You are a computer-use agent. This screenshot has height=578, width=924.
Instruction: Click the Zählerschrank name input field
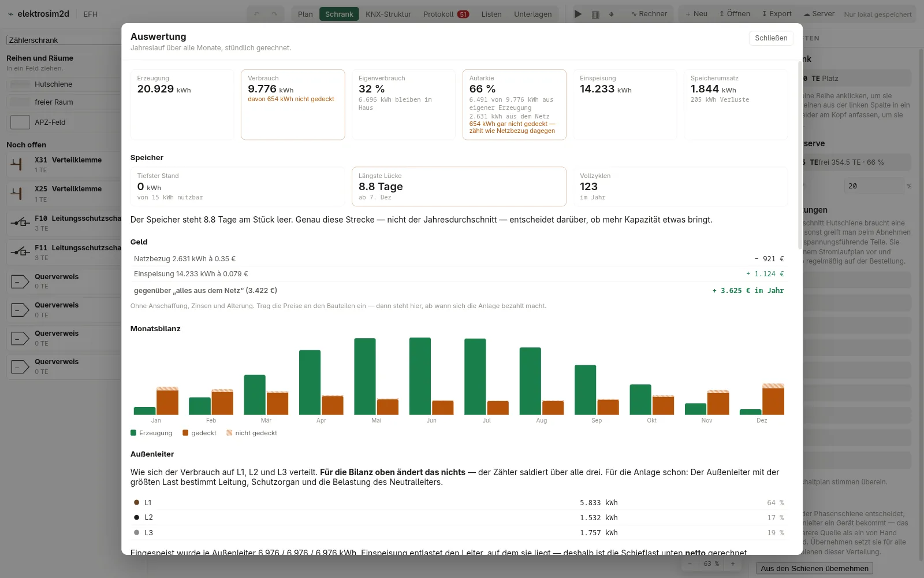point(64,40)
